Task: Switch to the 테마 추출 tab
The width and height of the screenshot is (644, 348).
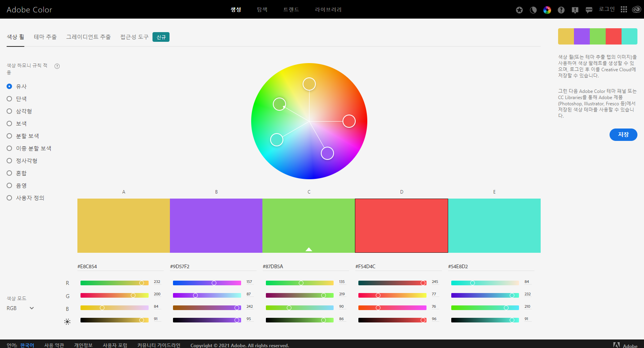Action: click(x=45, y=37)
